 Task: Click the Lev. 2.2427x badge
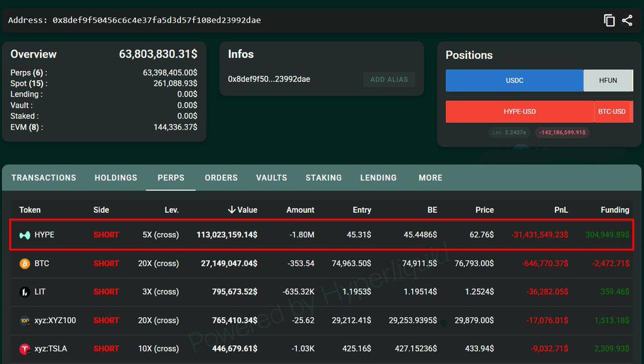pyautogui.click(x=509, y=132)
